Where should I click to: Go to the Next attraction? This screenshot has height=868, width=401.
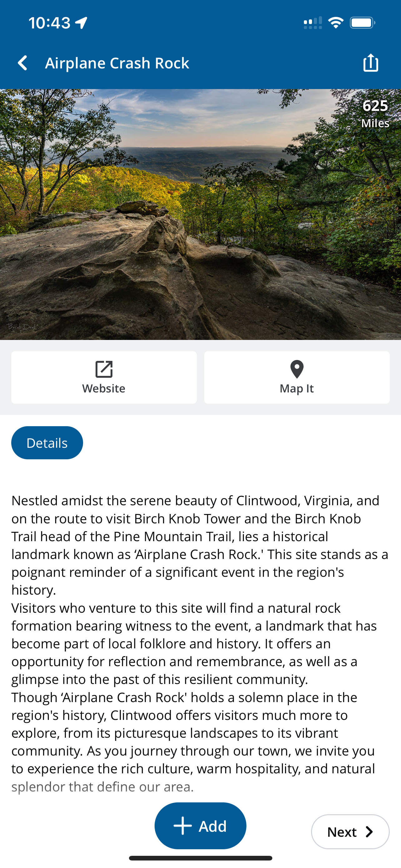tap(350, 832)
